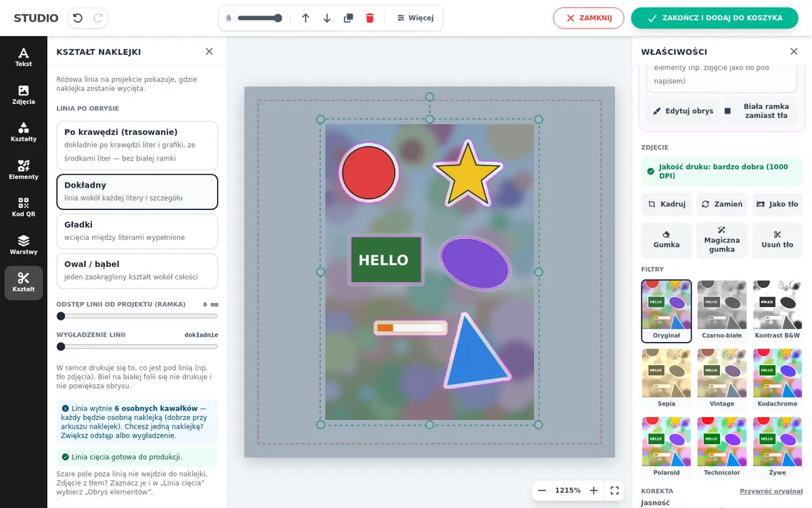Activate the Magiczna gumka tool
This screenshot has height=508, width=812.
pyautogui.click(x=722, y=240)
